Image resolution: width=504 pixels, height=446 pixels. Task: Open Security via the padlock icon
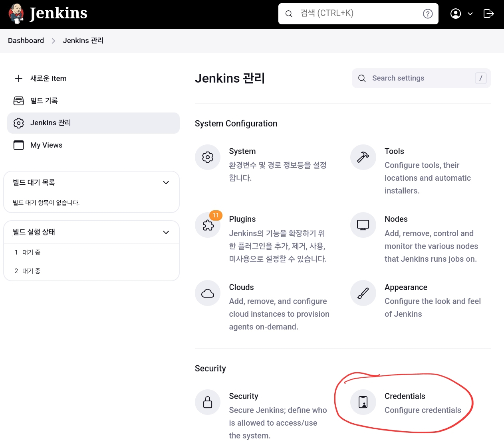click(x=208, y=402)
